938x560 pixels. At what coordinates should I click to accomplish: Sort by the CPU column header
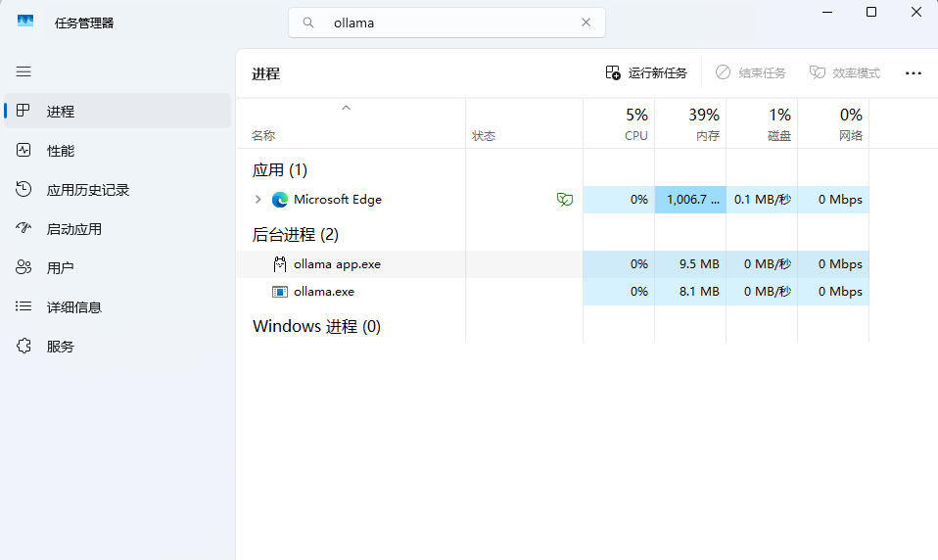click(619, 123)
